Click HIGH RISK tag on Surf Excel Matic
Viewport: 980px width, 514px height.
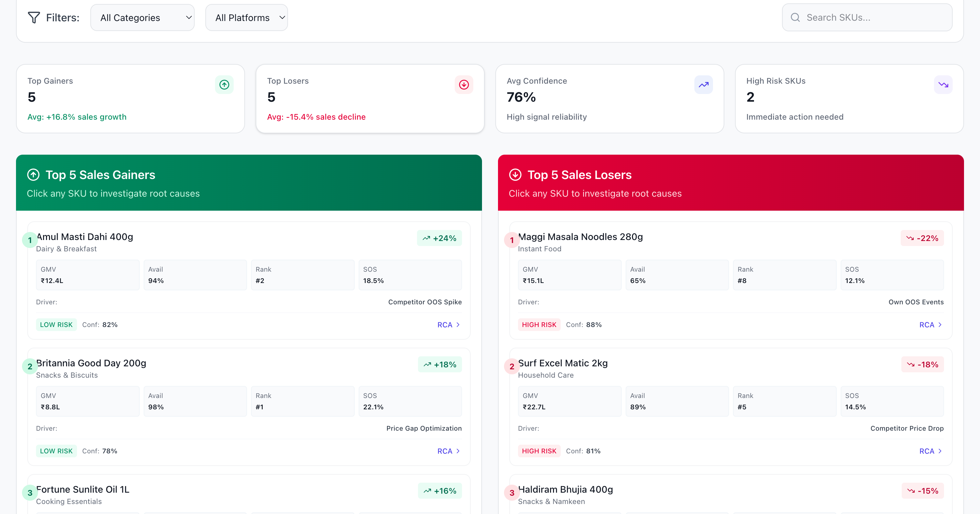[539, 451]
